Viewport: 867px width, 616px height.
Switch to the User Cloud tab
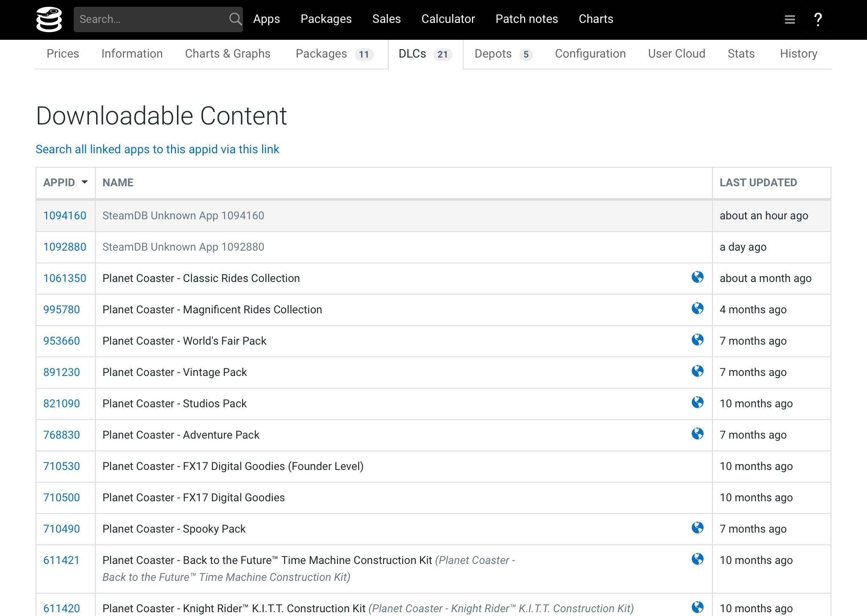pyautogui.click(x=676, y=54)
